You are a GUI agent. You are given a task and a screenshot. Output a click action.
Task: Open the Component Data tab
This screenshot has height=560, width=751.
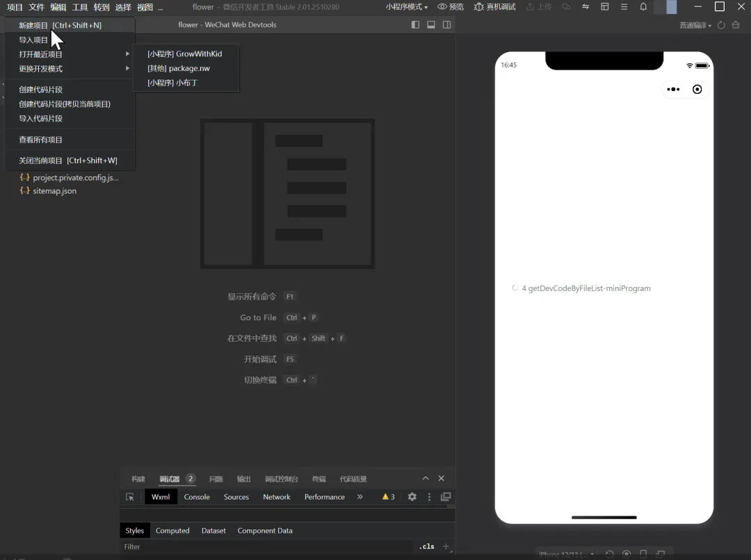point(265,530)
